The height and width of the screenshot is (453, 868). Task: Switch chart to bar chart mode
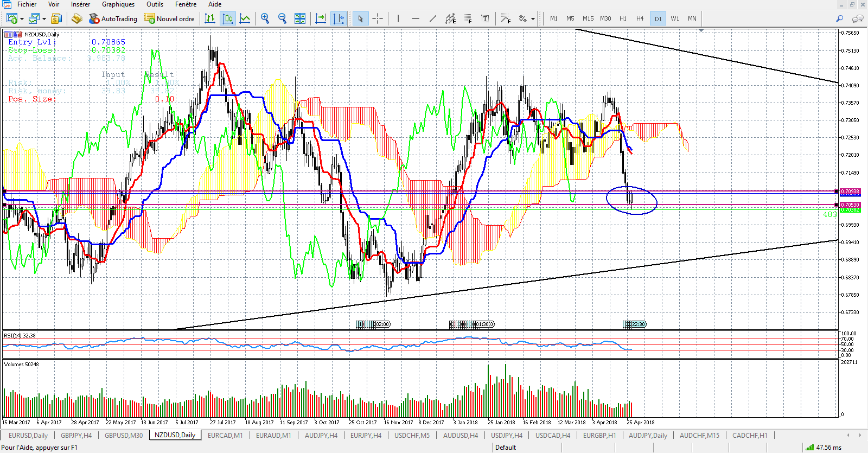point(210,18)
